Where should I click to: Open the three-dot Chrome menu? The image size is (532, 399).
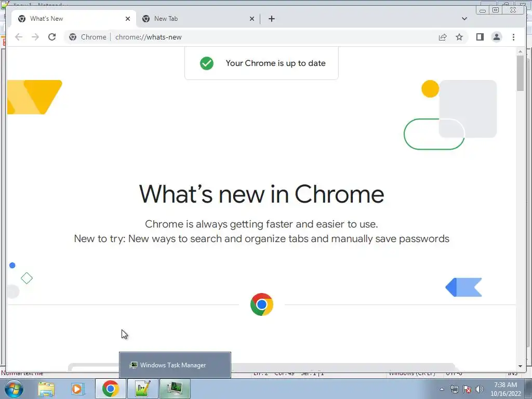pos(513,37)
